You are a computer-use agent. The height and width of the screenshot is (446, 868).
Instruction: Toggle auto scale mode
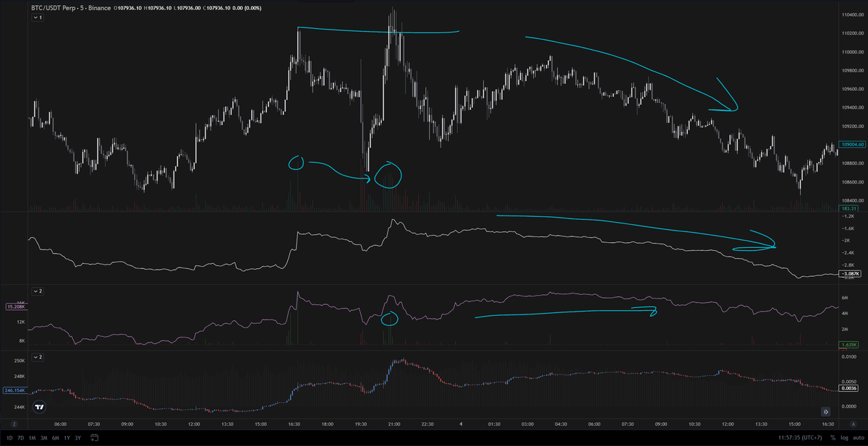point(857,438)
